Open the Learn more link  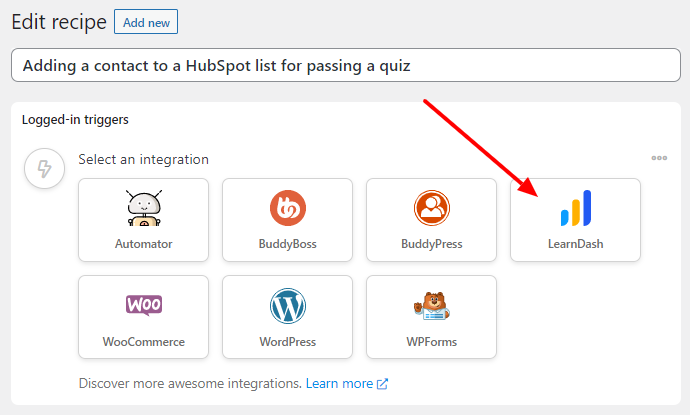(339, 384)
